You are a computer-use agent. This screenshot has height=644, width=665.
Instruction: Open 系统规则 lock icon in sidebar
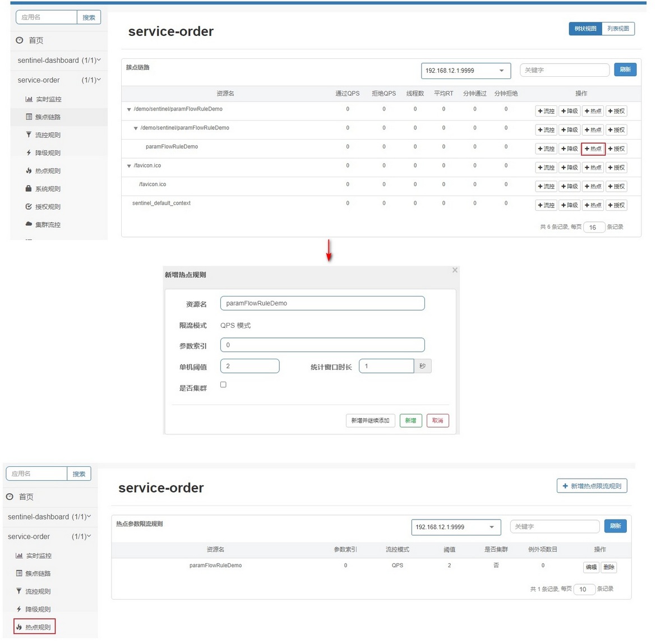click(x=29, y=188)
